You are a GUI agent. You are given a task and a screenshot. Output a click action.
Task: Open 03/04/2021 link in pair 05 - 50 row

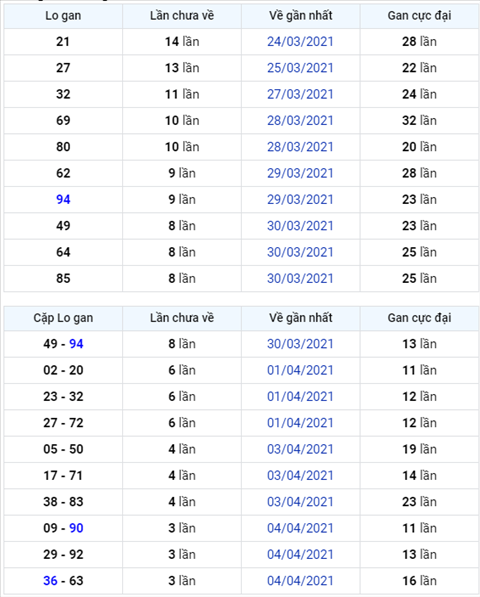point(300,449)
